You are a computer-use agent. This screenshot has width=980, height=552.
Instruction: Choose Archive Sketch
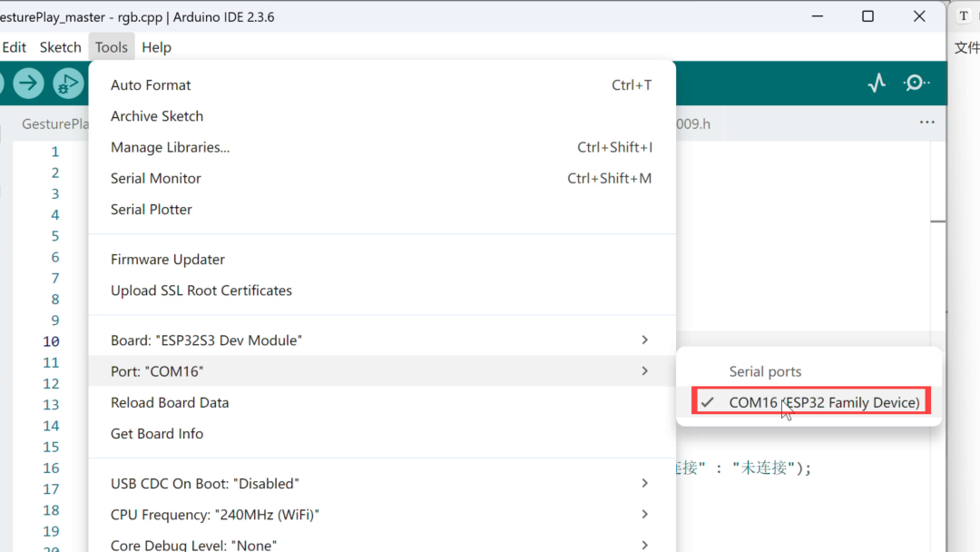click(382, 116)
